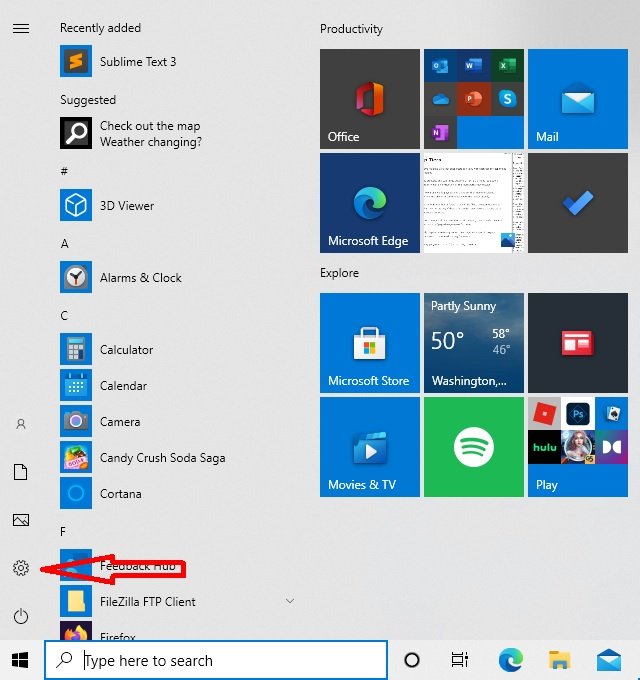The image size is (640, 680).
Task: Open the Office tile
Action: coord(370,99)
